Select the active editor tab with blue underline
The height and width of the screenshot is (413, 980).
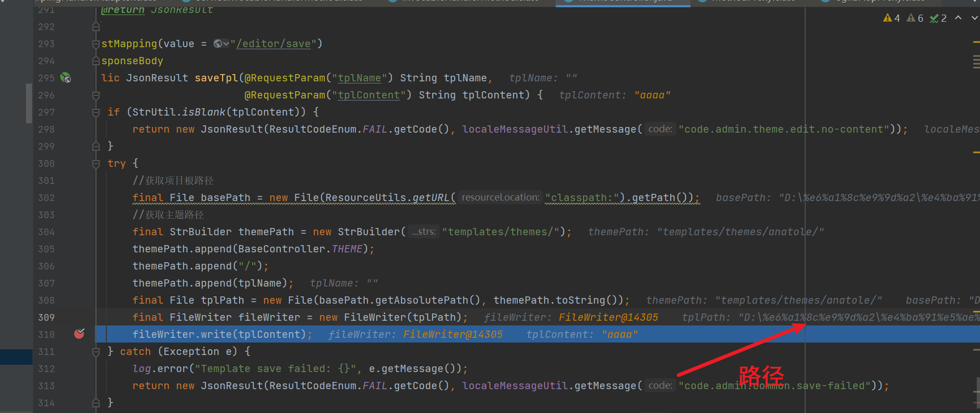pos(623,2)
